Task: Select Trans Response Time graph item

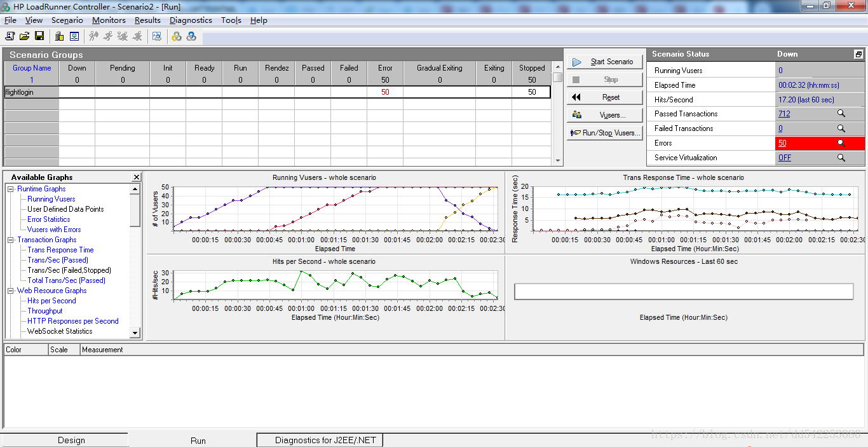Action: tap(60, 250)
